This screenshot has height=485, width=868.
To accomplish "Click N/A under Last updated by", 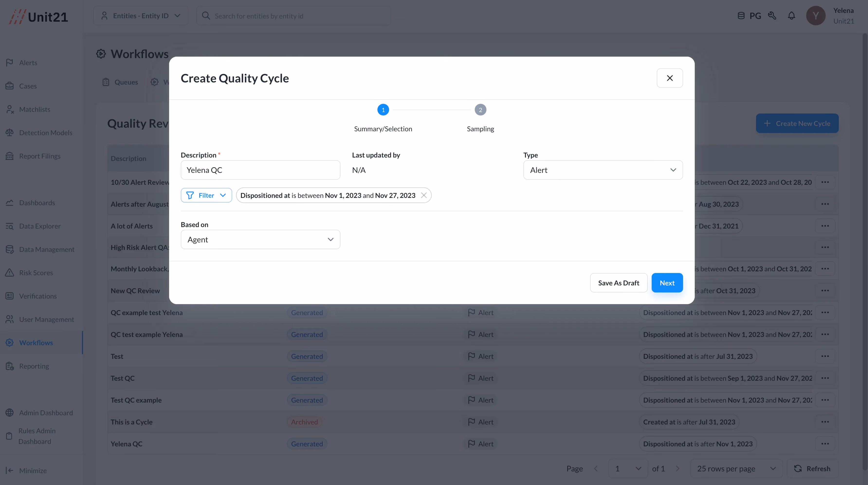I will [358, 170].
